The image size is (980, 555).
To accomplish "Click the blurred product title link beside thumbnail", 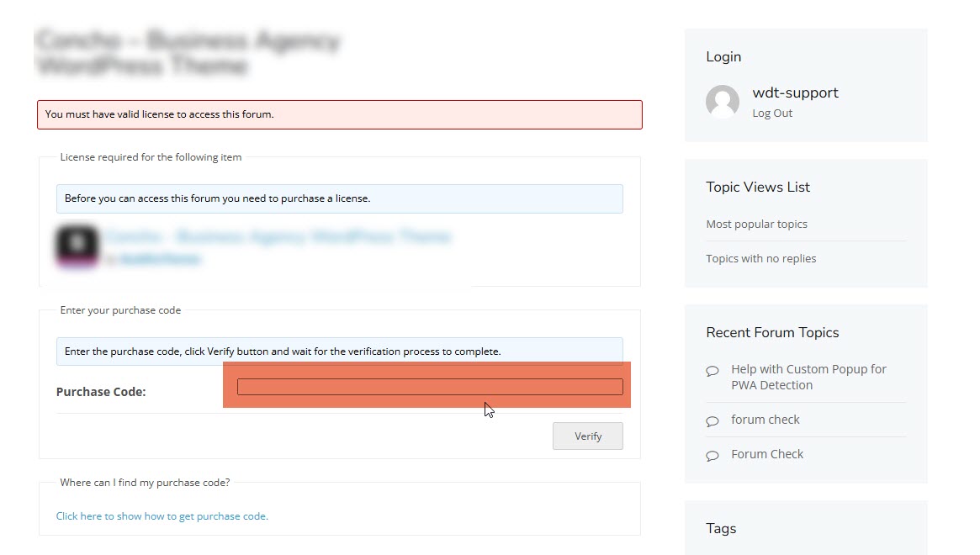I will pos(278,237).
